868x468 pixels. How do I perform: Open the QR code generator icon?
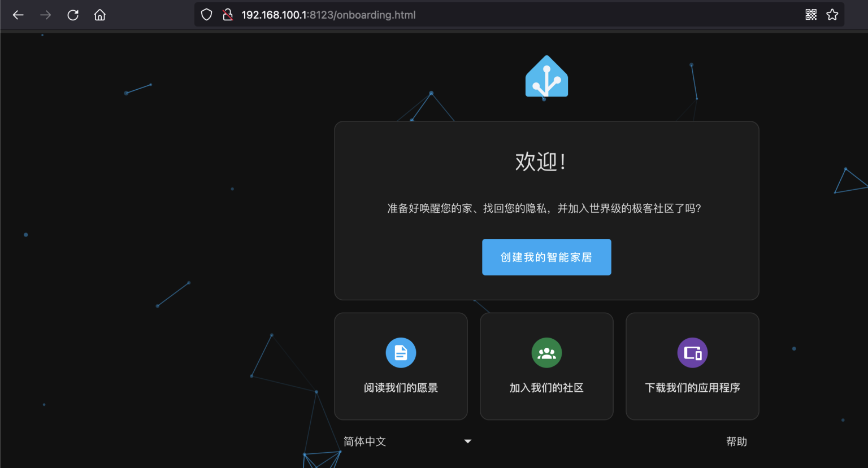pyautogui.click(x=811, y=15)
